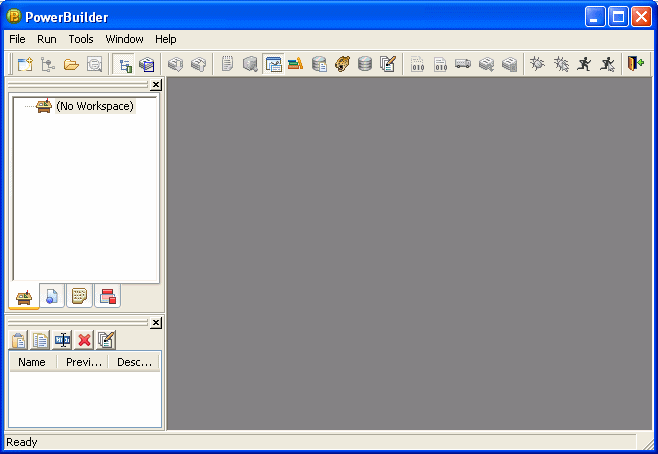This screenshot has width=658, height=454.
Task: Sort by the Name column header
Action: (33, 362)
